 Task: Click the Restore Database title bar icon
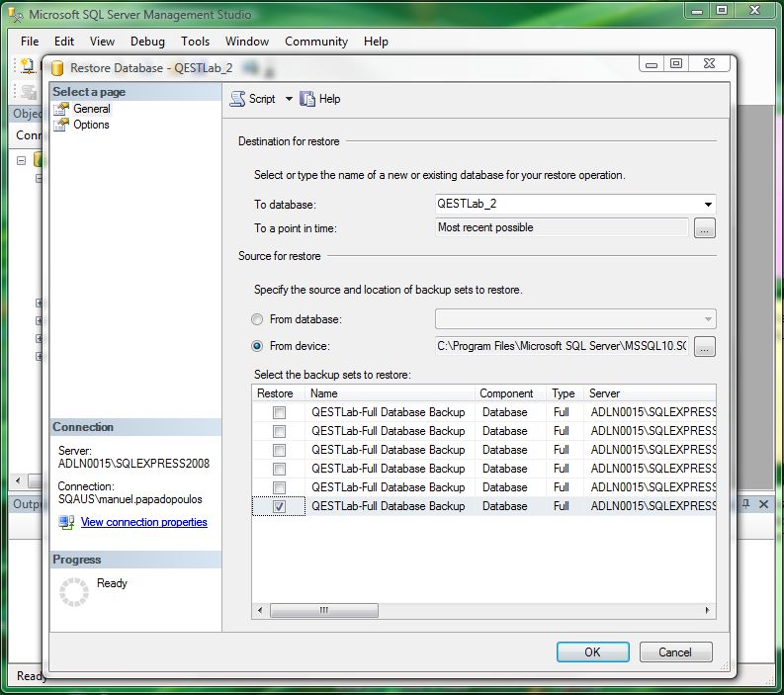(x=56, y=68)
